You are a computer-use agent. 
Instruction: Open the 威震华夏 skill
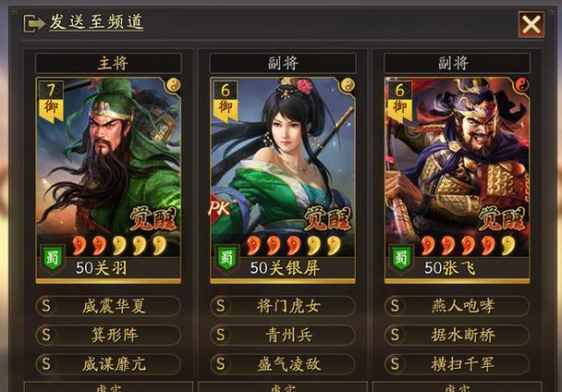click(108, 306)
